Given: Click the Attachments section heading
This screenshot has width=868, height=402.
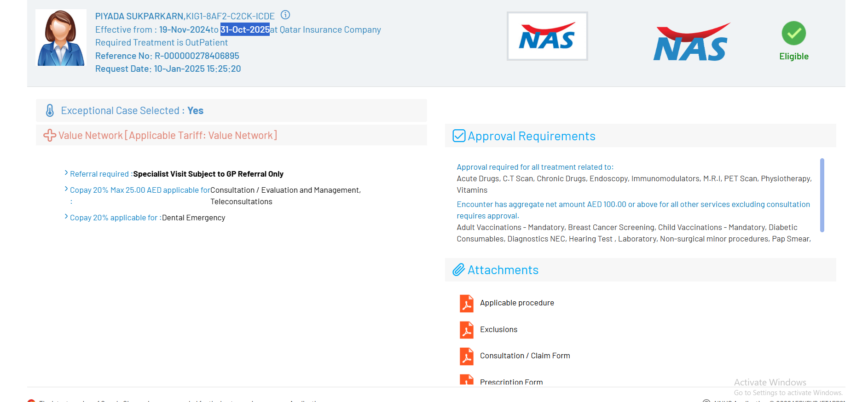Looking at the screenshot, I should [x=503, y=270].
